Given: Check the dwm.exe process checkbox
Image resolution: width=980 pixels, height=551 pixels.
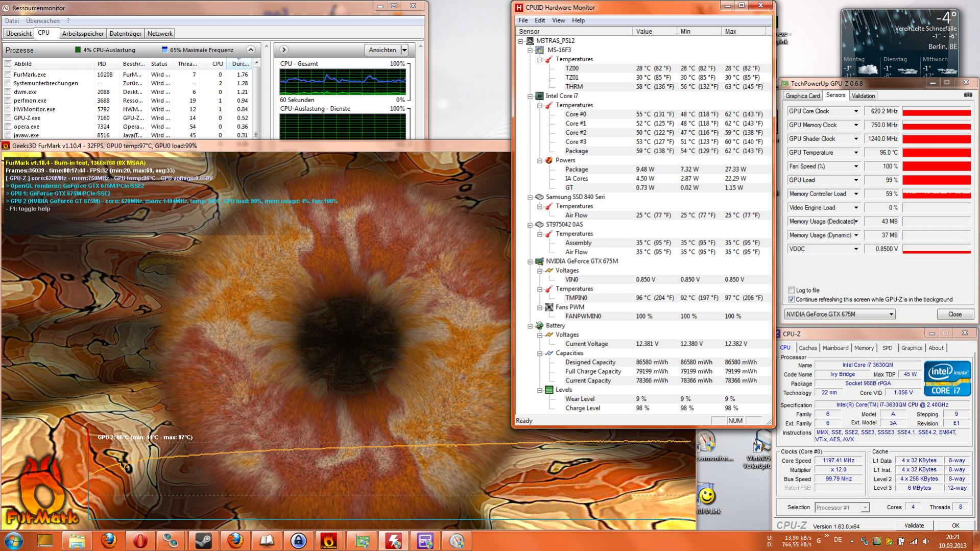Looking at the screenshot, I should click(8, 92).
